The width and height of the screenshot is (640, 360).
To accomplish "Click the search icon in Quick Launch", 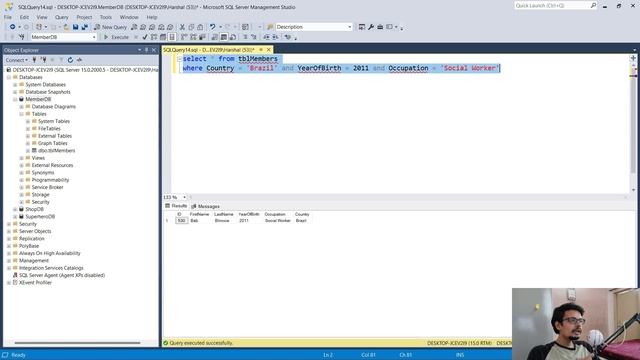I will (593, 5).
